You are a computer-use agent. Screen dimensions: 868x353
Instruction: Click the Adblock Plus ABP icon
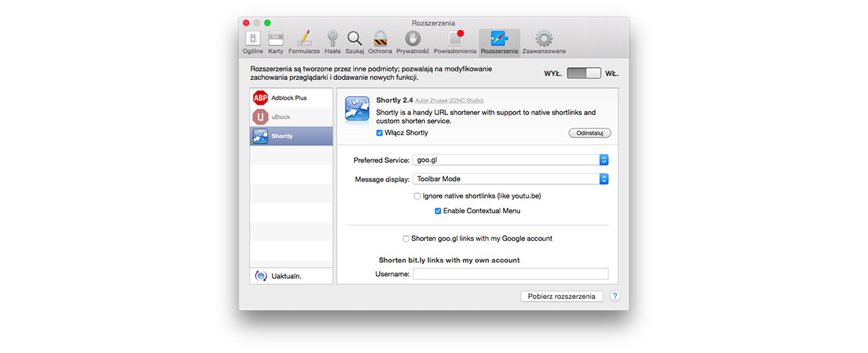coord(260,98)
